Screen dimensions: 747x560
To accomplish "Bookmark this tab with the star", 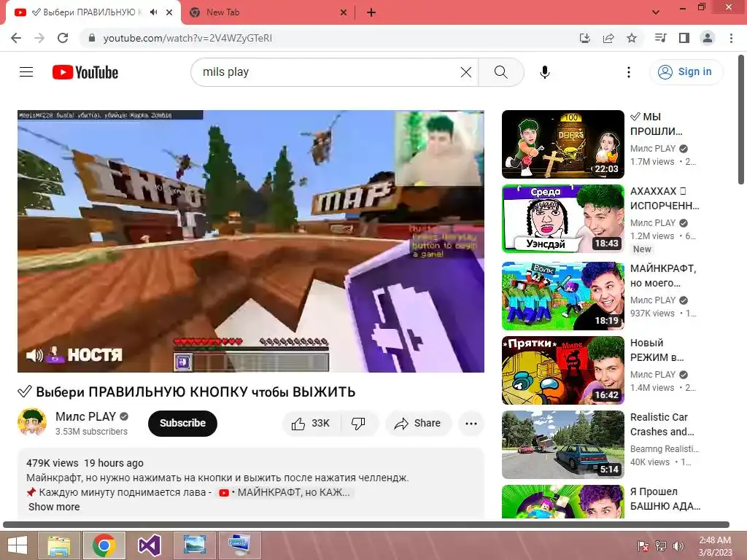I will coord(632,38).
